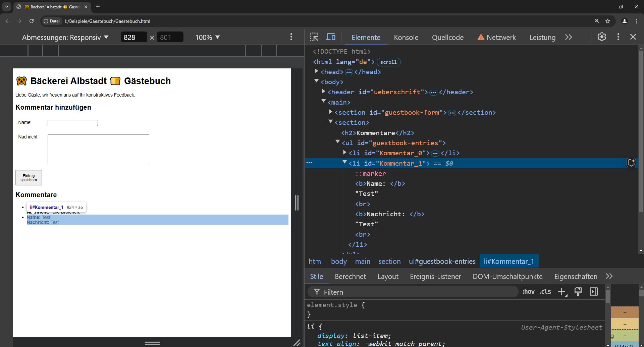Activate the element inspector picker icon
644x347 pixels.
tap(314, 37)
